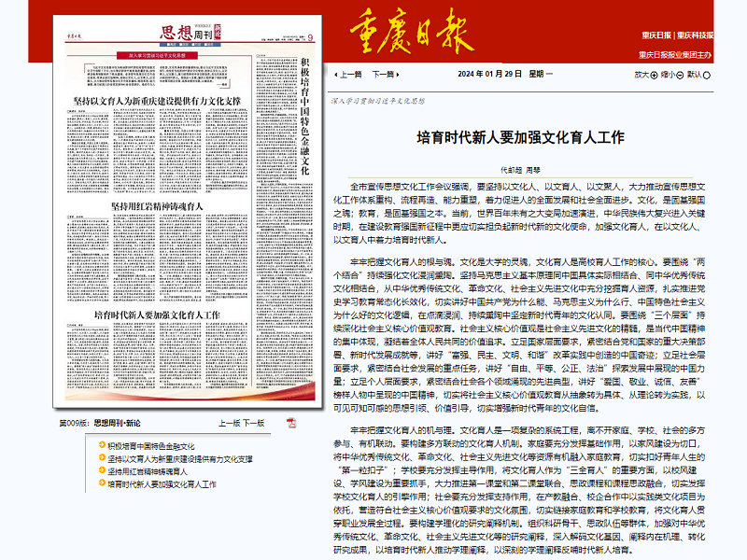
Task: Click the 缩小 zoom-out label
Action: click(668, 75)
